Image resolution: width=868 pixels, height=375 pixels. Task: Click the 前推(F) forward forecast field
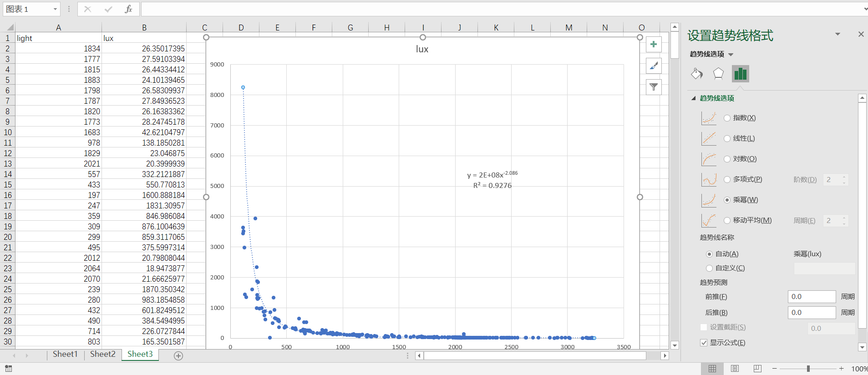(812, 297)
